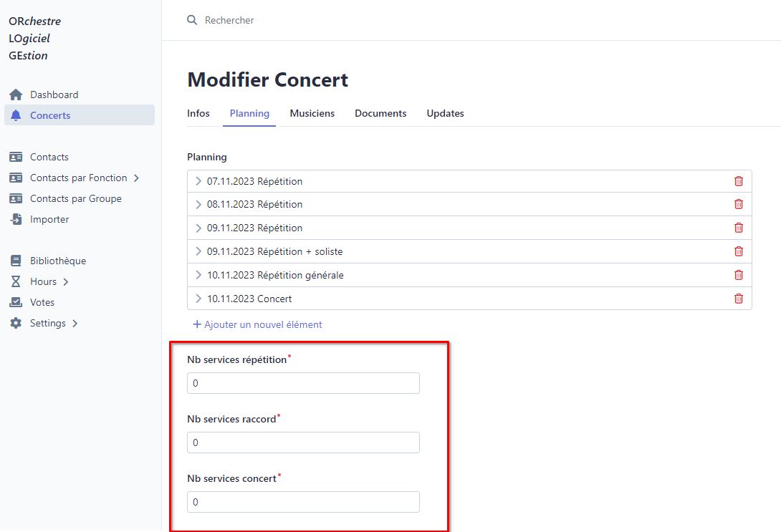Switch to the Musiciens tab
The height and width of the screenshot is (532, 781).
312,113
